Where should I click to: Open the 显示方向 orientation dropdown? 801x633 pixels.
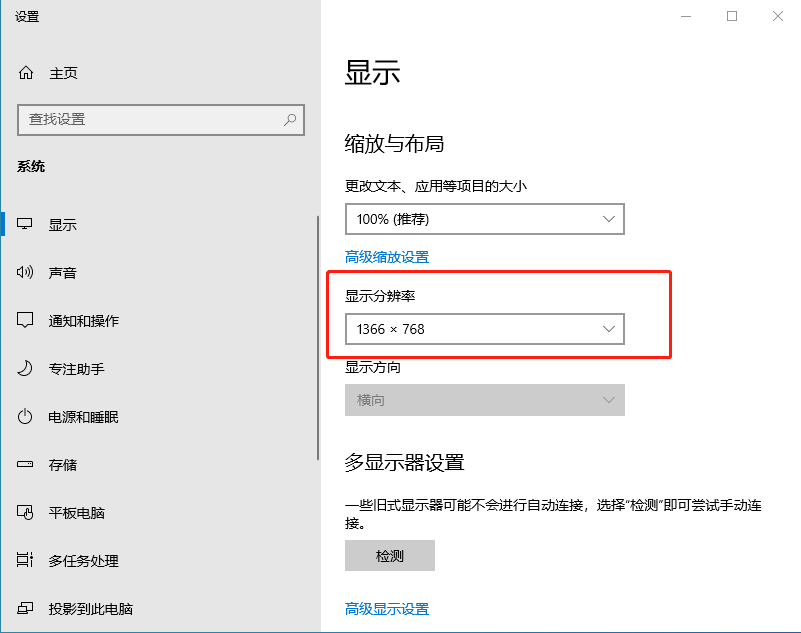[484, 399]
